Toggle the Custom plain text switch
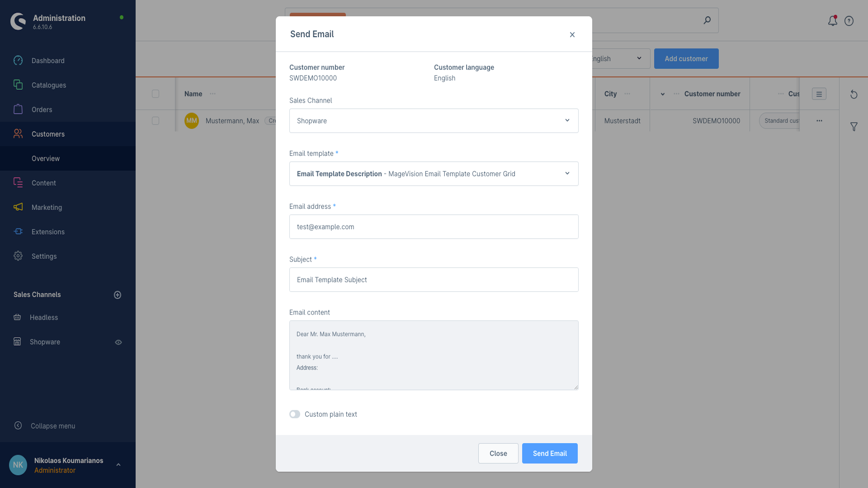 click(x=295, y=414)
